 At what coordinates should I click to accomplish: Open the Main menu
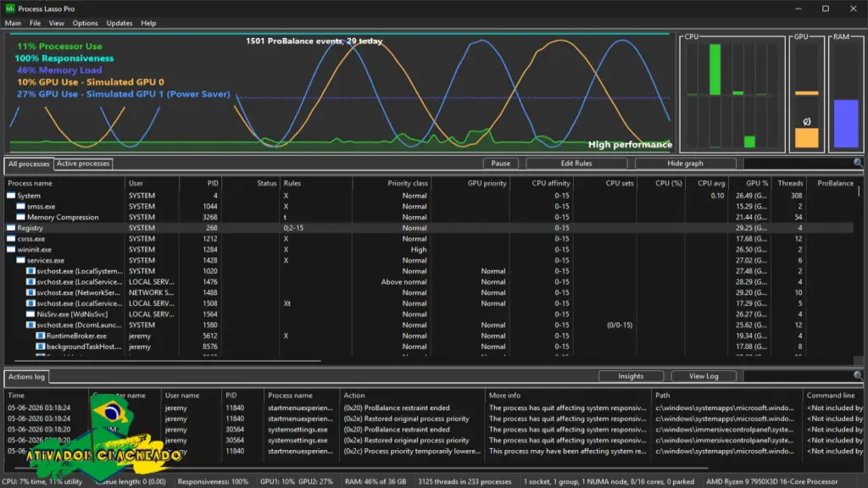[13, 23]
